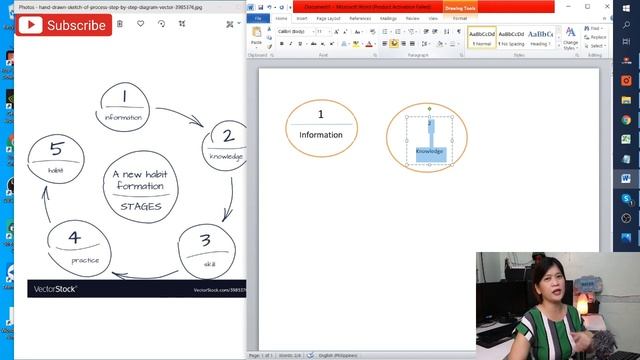Click the Cut icon in Clipboard group

point(269,29)
